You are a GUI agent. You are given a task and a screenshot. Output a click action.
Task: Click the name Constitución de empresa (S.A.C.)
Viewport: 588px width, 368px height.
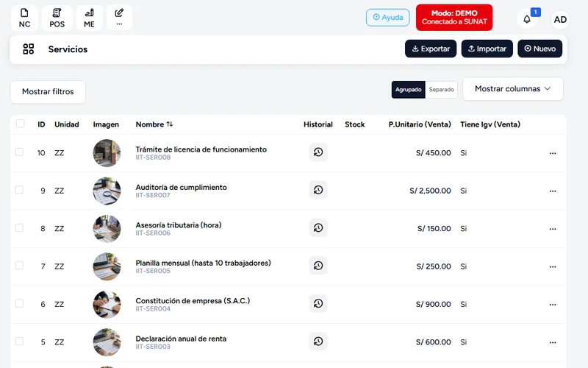tap(193, 301)
